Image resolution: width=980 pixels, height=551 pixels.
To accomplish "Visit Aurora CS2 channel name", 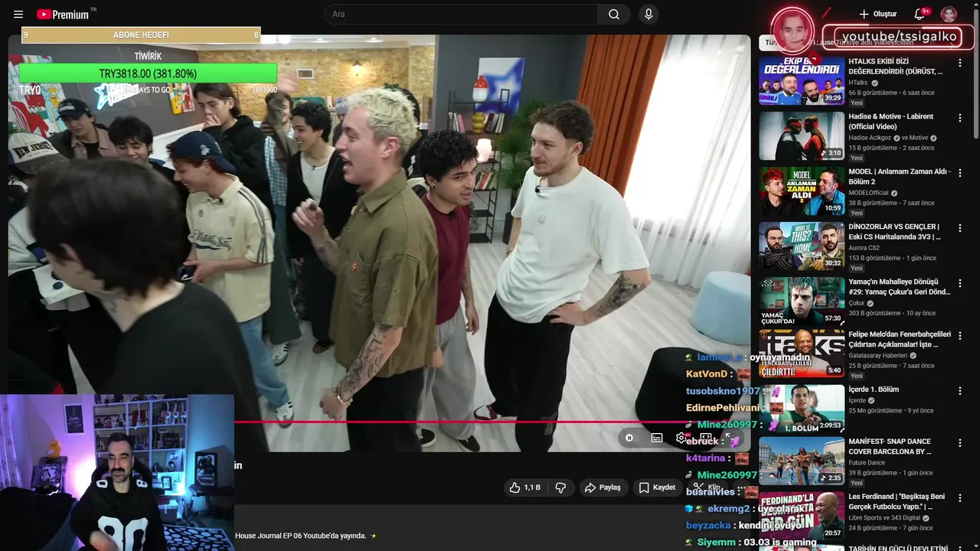I will coord(864,248).
